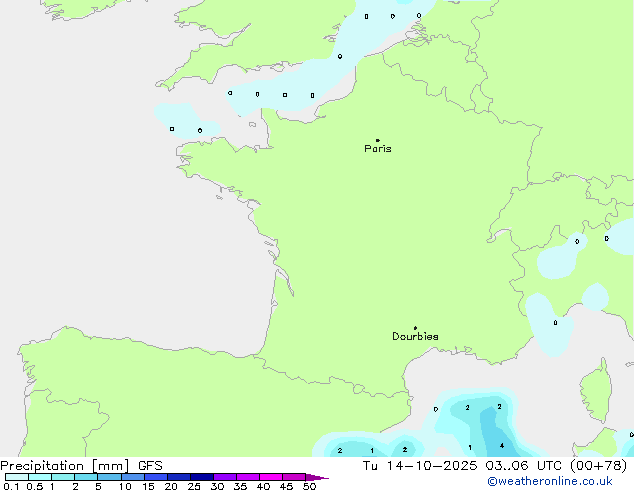The height and width of the screenshot is (490, 634).
Task: Select the lightest cyan 0.1–0.5 legend swatch
Action: 17,477
